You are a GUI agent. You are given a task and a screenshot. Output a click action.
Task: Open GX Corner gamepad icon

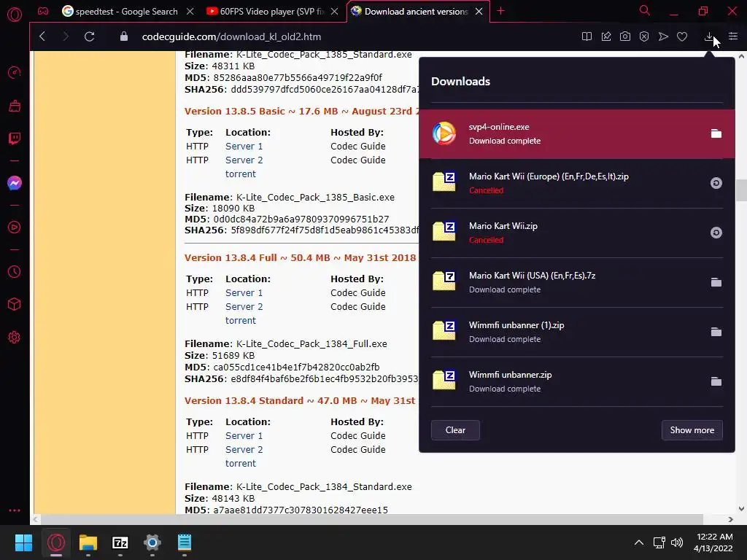[43, 11]
